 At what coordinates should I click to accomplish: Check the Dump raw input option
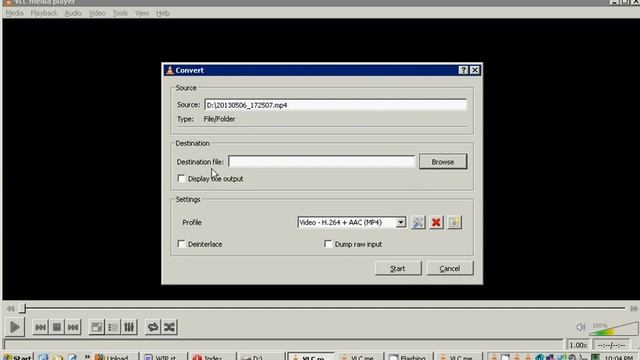328,244
